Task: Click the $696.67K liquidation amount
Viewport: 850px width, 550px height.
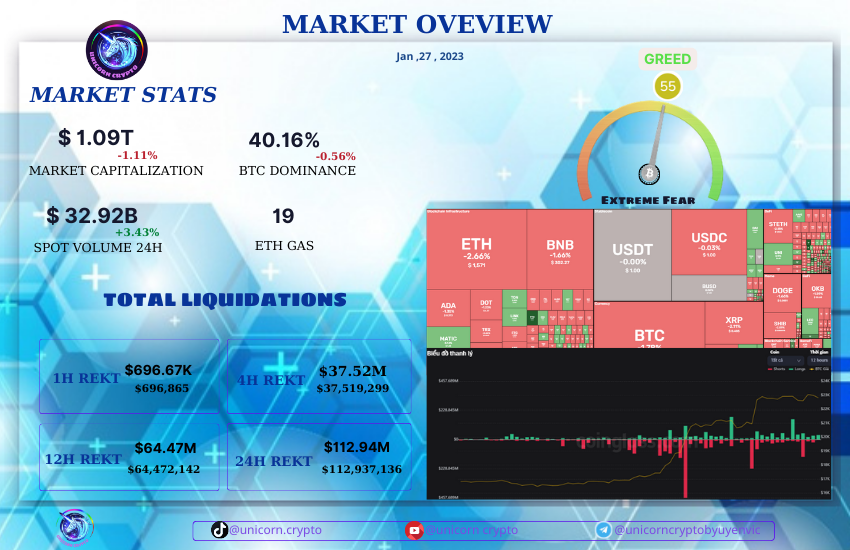Action: [x=158, y=370]
